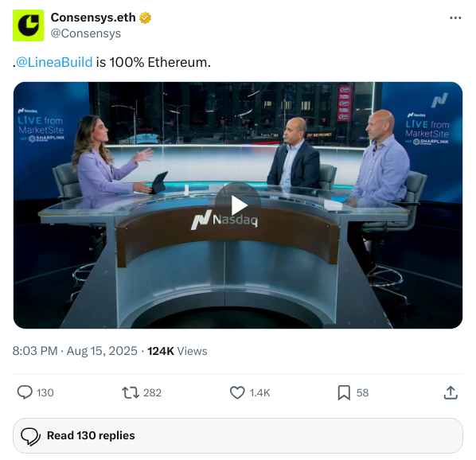Click the Nasdaq logo in the video thumbnail
Screen dimensions: 476x460
[x=224, y=220]
